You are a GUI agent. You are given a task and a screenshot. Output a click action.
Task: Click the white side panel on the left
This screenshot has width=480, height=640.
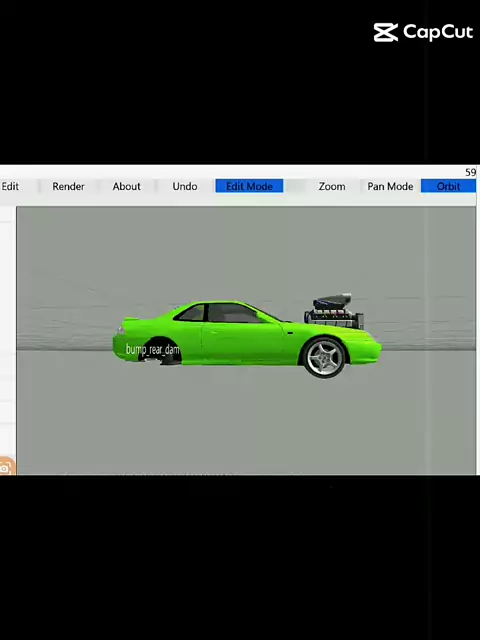(x=8, y=331)
